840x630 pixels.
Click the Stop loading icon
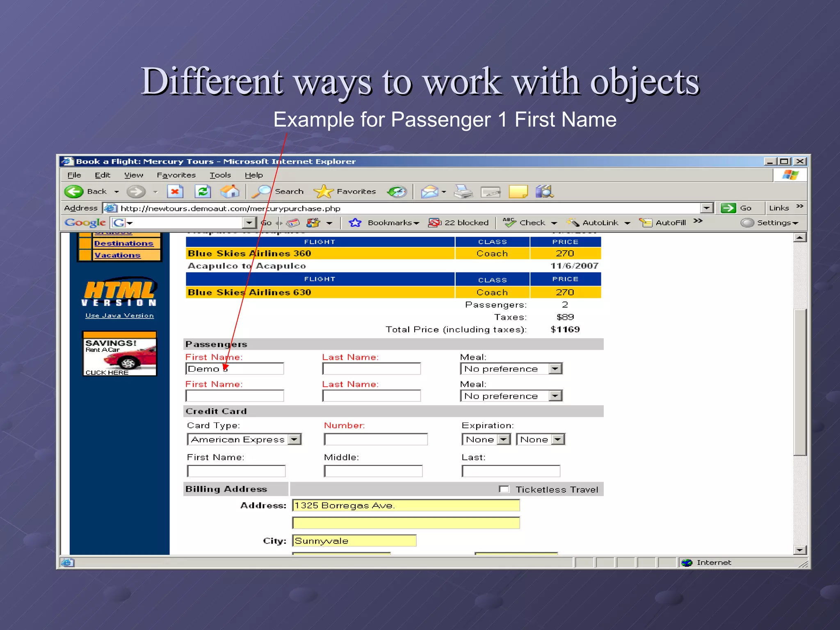(175, 192)
